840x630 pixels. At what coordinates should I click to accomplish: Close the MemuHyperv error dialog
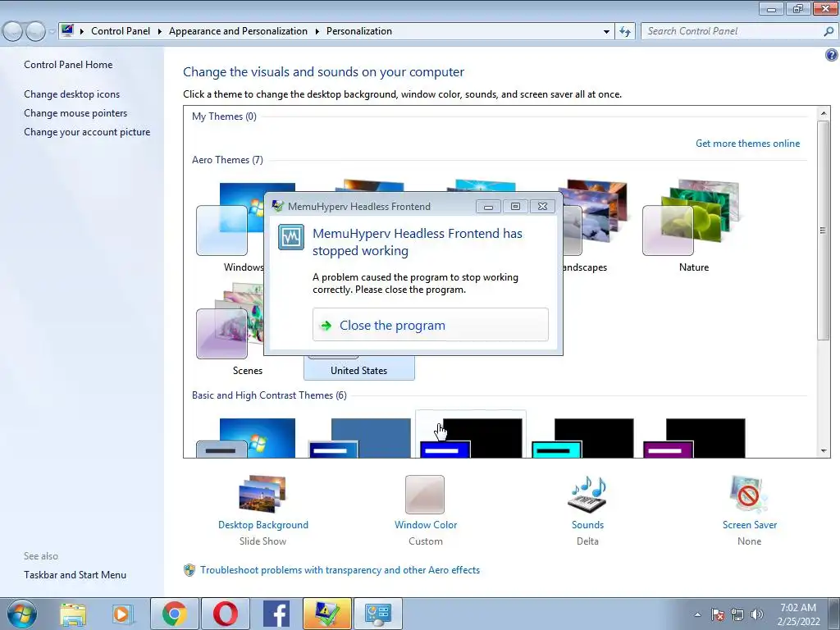pyautogui.click(x=542, y=206)
